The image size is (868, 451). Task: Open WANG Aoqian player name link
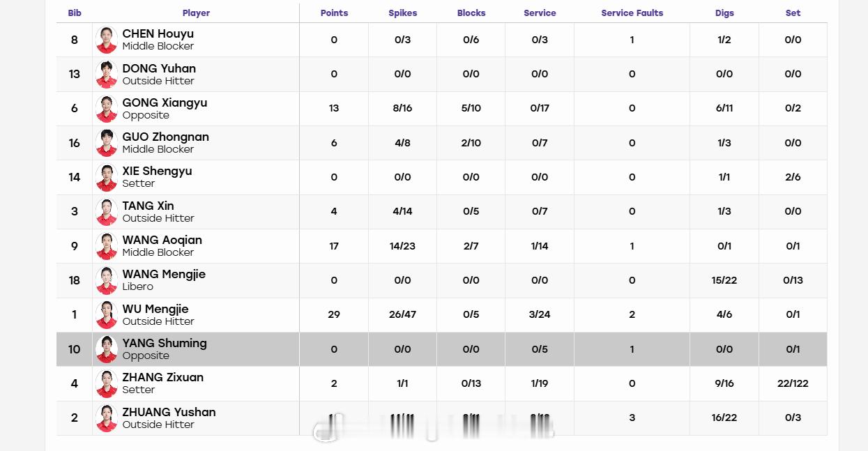pyautogui.click(x=162, y=240)
